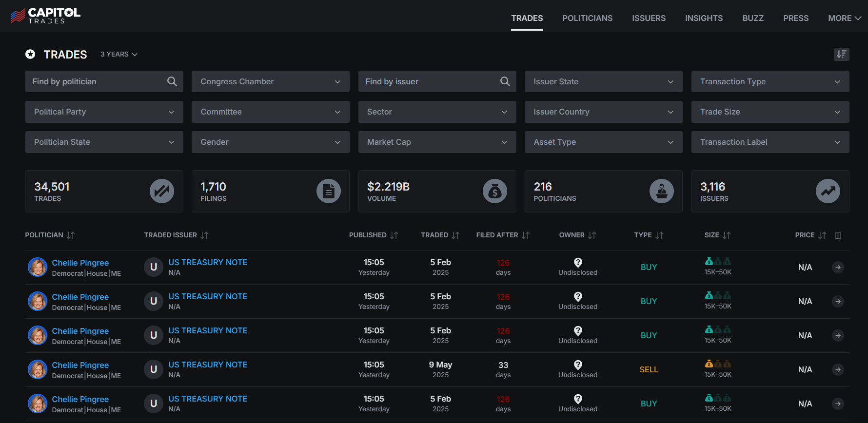Sort the table by Traded Issuer column
The width and height of the screenshot is (868, 423).
click(x=176, y=235)
